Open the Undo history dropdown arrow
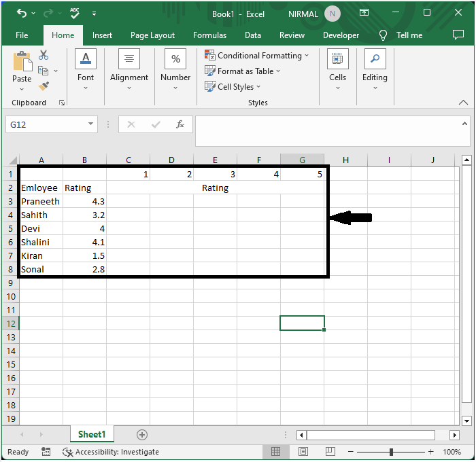476x462 pixels. (33, 14)
